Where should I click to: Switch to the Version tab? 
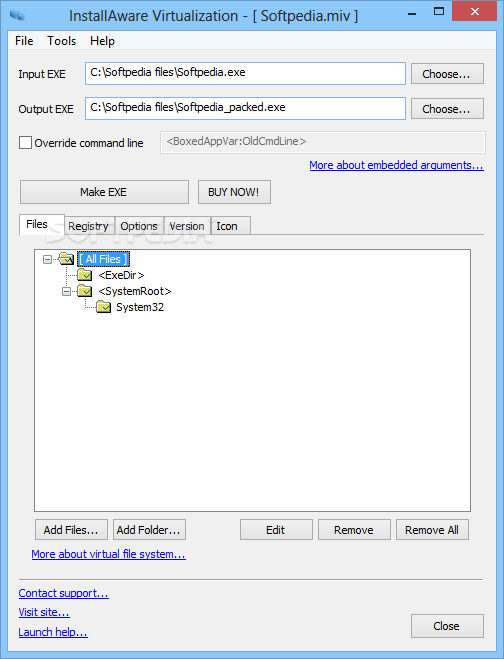coord(187,226)
